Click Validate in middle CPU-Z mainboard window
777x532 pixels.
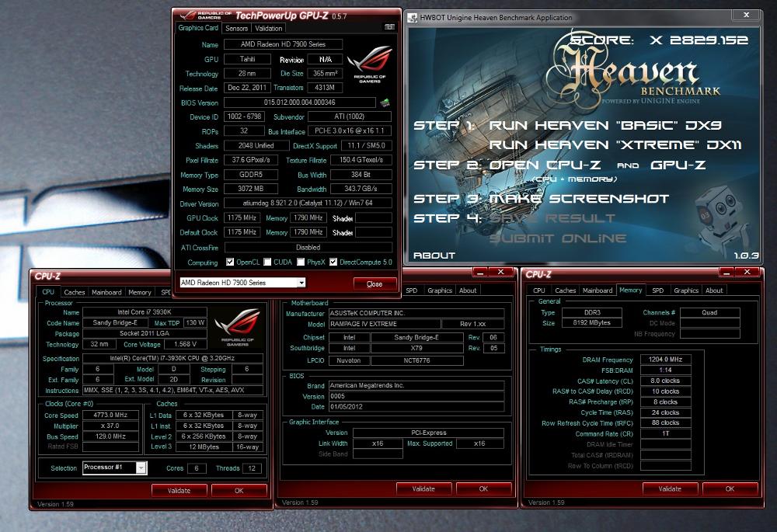[x=423, y=489]
